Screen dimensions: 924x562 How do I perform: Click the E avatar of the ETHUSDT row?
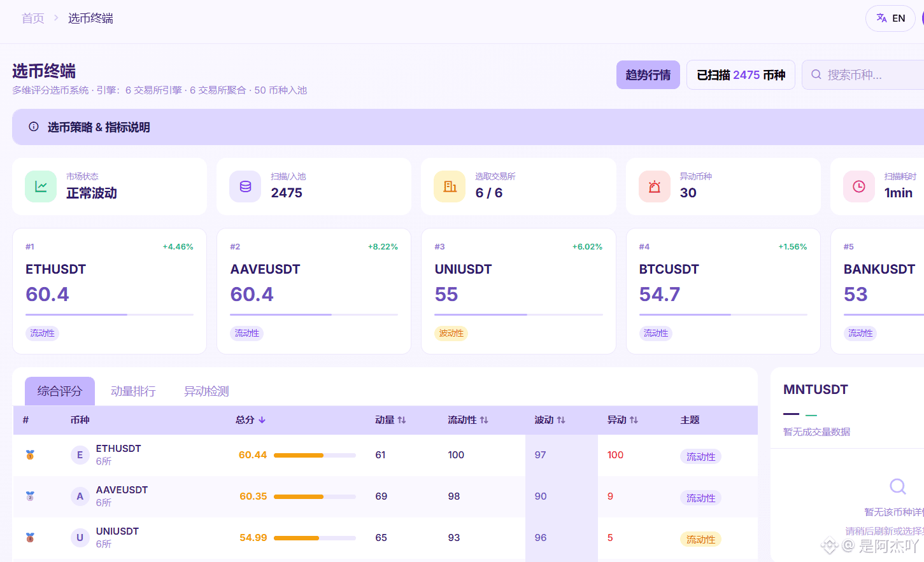[80, 455]
